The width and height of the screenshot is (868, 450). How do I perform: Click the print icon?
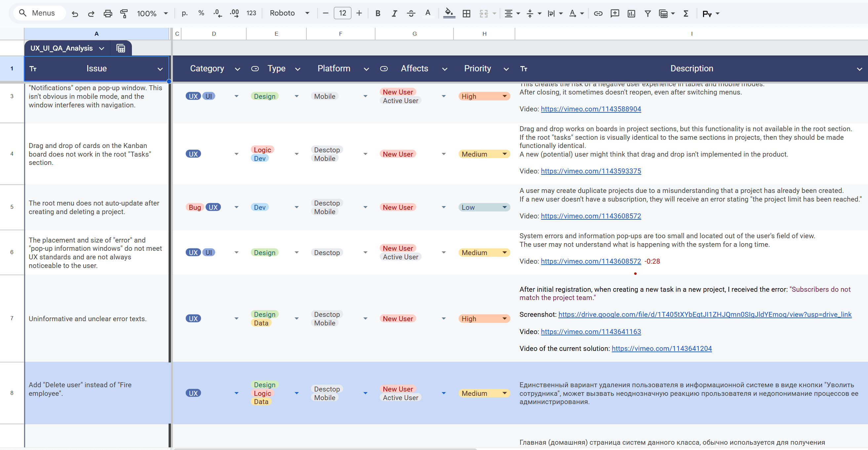tap(107, 14)
